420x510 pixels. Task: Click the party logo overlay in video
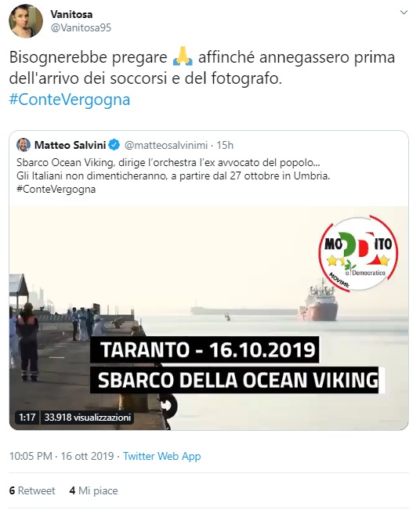(359, 254)
